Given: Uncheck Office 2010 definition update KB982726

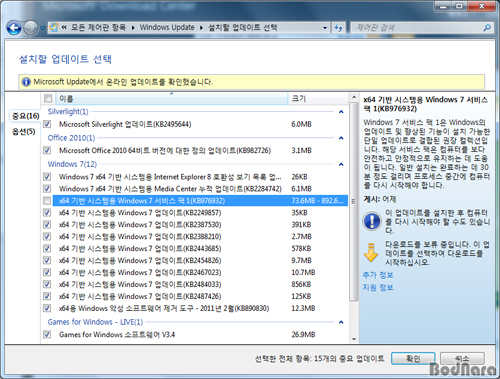Looking at the screenshot, I should (x=47, y=150).
